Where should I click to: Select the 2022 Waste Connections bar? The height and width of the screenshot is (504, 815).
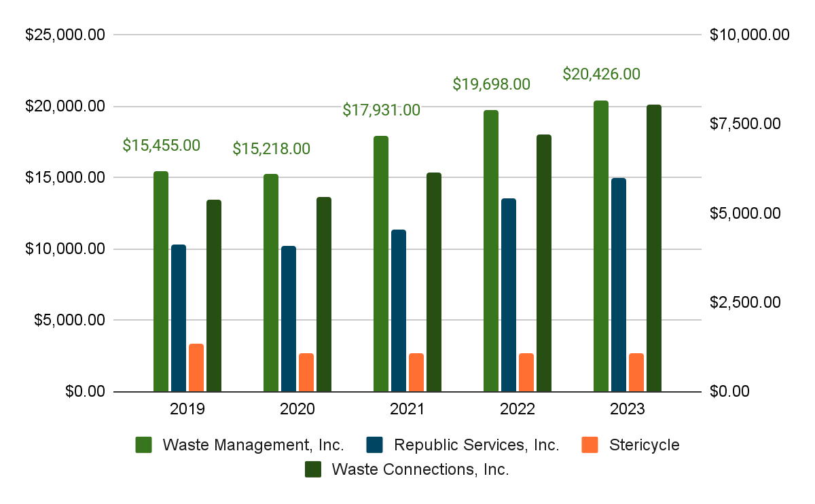coord(544,263)
